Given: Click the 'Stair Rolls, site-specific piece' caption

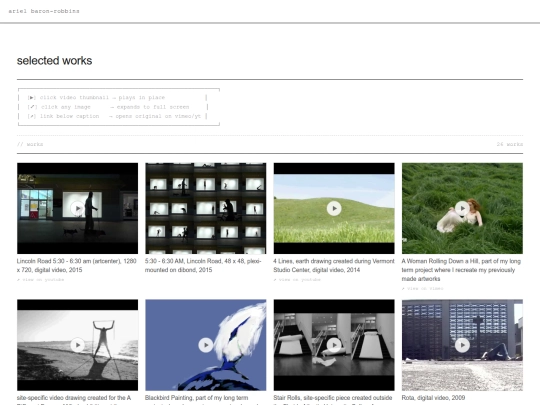Looking at the screenshot, I should click(333, 398).
